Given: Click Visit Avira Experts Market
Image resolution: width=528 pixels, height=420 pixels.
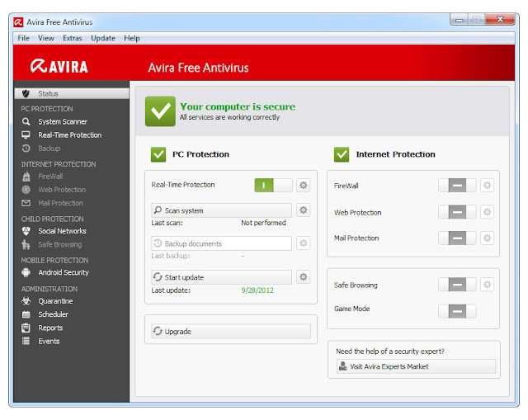Looking at the screenshot, I should click(416, 366).
